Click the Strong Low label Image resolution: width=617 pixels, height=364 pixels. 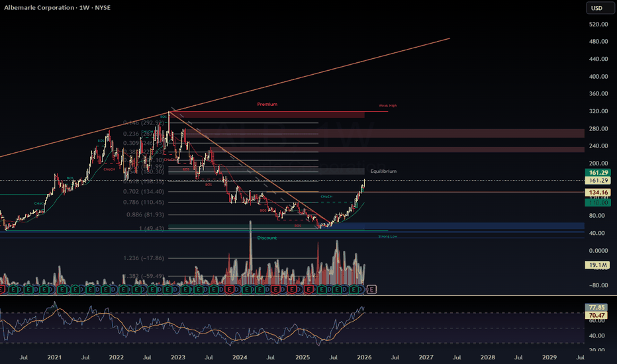tap(387, 236)
